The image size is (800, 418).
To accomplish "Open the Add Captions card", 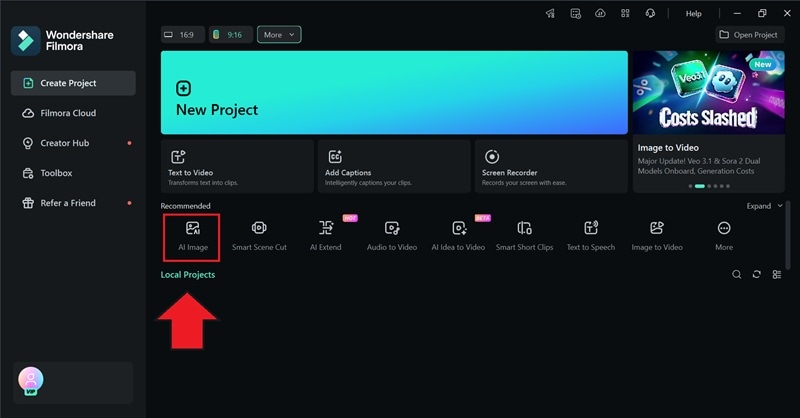I will pyautogui.click(x=394, y=166).
